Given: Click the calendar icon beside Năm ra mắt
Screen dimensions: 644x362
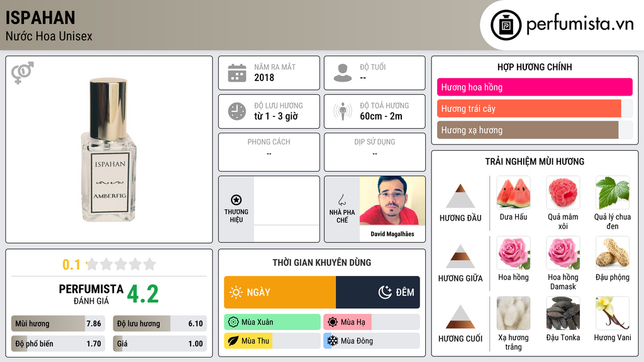Looking at the screenshot, I should click(237, 73).
